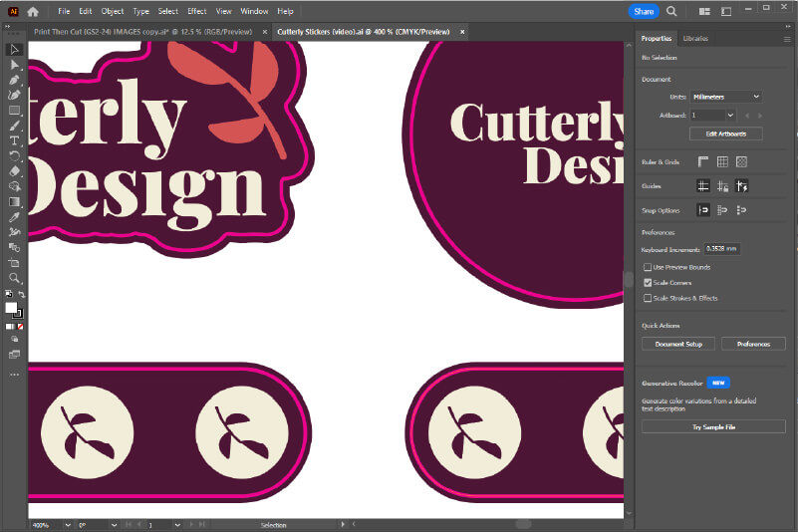Screen dimensions: 798x532
Task: Choose the Eyedropper tool
Action: click(x=14, y=216)
